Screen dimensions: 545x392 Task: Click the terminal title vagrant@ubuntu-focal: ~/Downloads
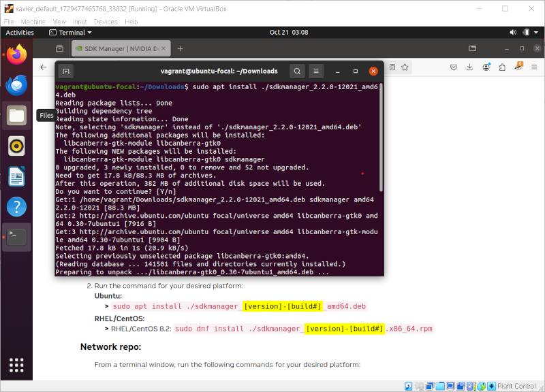(219, 71)
